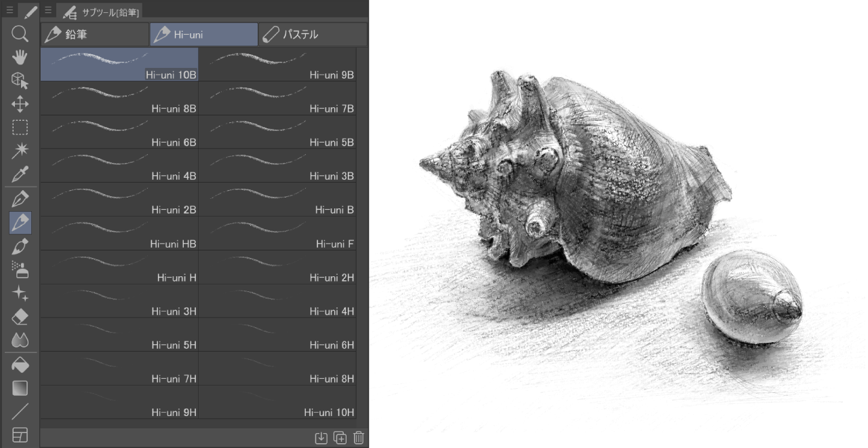
Task: Select the Move layer tool
Action: coord(20,104)
